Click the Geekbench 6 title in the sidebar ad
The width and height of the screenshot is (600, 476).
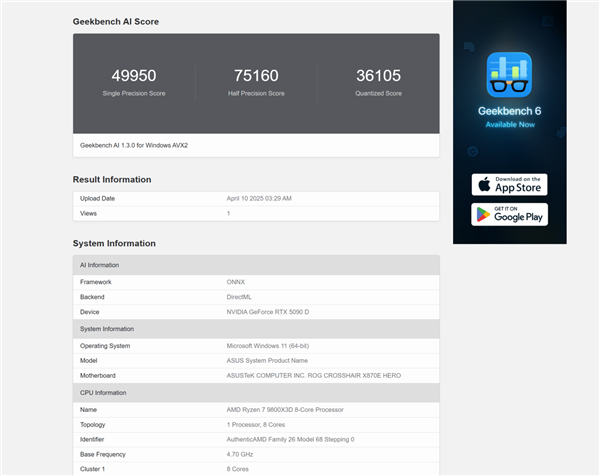(x=509, y=111)
